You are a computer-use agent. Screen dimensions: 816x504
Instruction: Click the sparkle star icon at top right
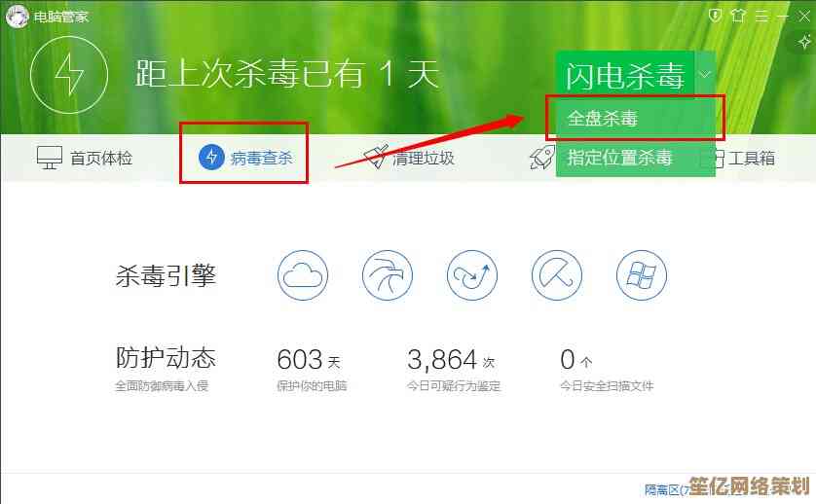[x=803, y=42]
